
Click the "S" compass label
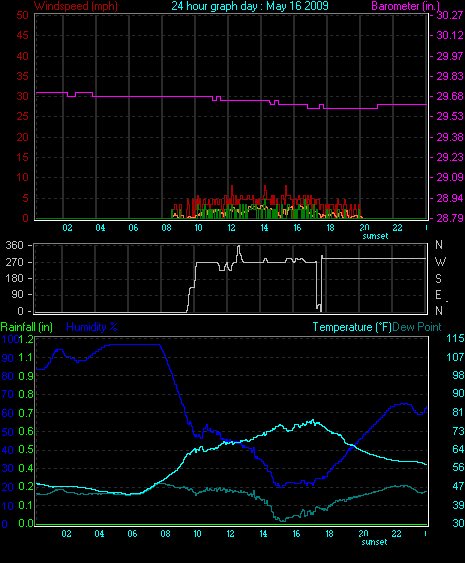(x=438, y=279)
